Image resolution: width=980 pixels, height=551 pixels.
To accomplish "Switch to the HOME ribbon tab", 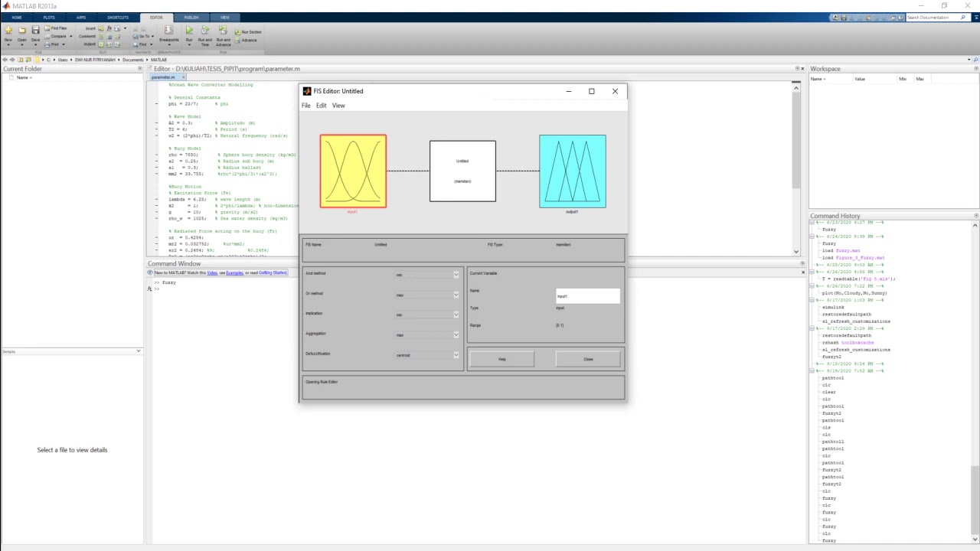I will coord(17,17).
